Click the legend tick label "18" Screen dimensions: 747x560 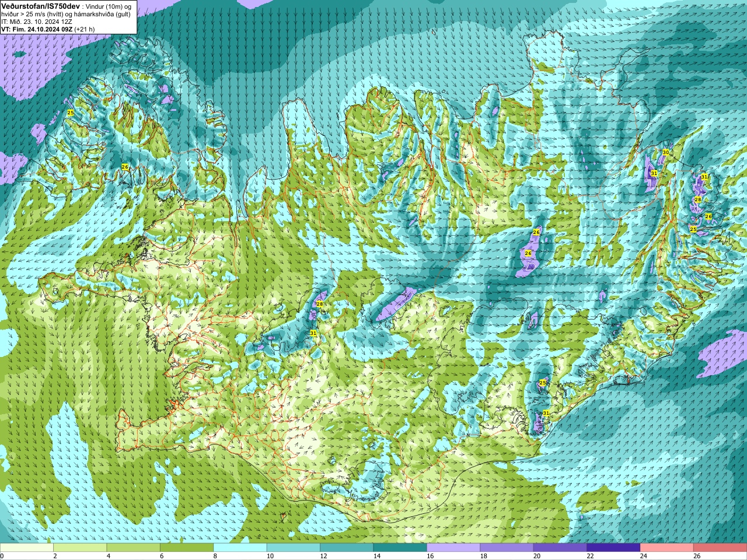pyautogui.click(x=483, y=556)
